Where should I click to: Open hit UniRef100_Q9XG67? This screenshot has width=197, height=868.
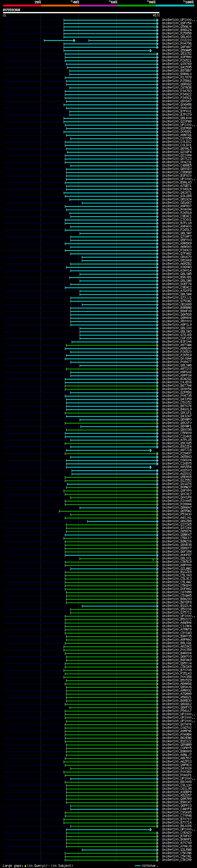(177, 101)
